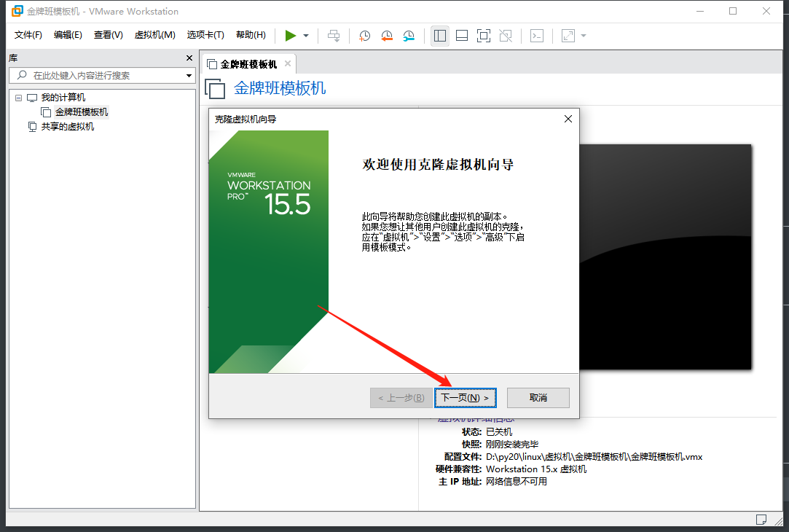
Task: Click the VM screen preview thumbnail
Action: pyautogui.click(x=665, y=257)
